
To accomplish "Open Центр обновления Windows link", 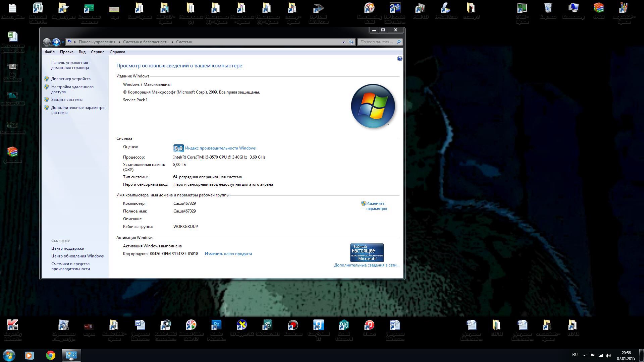I will pyautogui.click(x=77, y=256).
